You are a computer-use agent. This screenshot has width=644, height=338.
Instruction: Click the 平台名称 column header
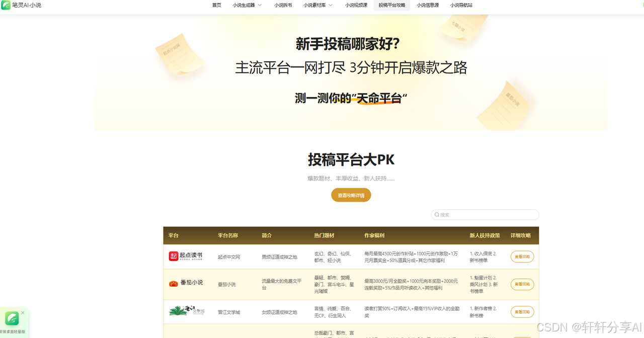click(228, 235)
